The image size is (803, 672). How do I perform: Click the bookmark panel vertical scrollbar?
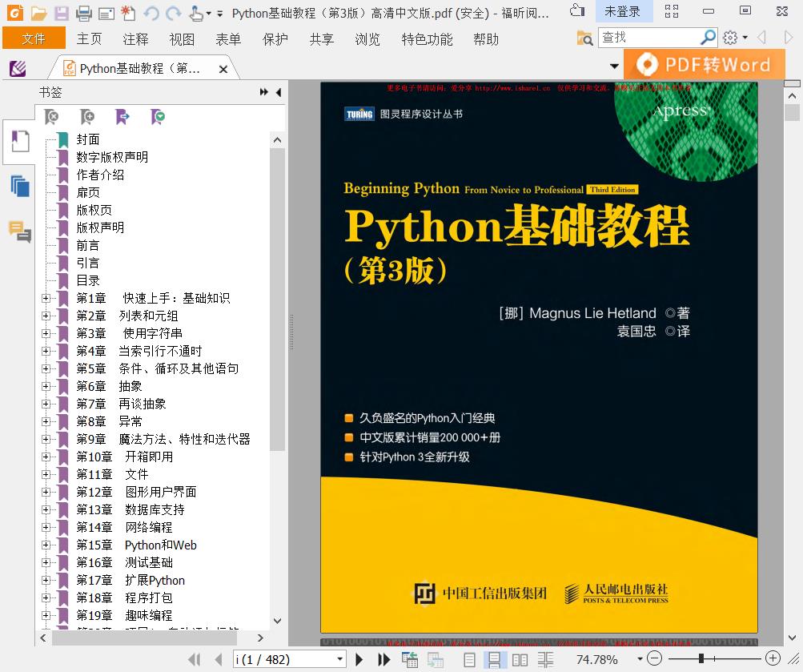click(x=277, y=300)
